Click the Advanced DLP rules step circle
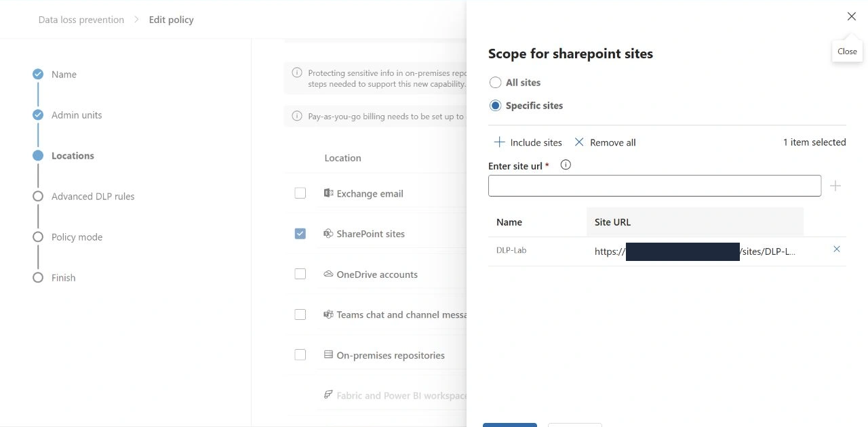Image resolution: width=868 pixels, height=427 pixels. click(x=38, y=197)
